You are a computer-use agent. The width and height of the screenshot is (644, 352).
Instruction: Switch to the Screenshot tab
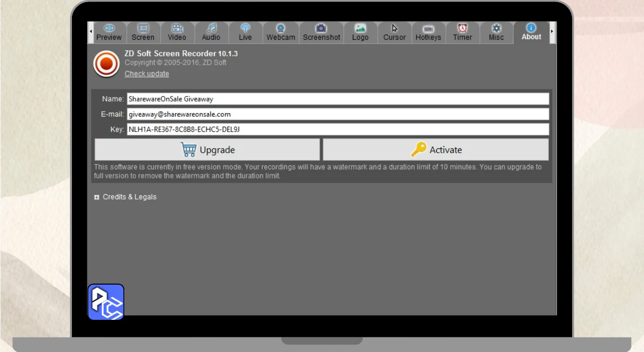point(321,32)
